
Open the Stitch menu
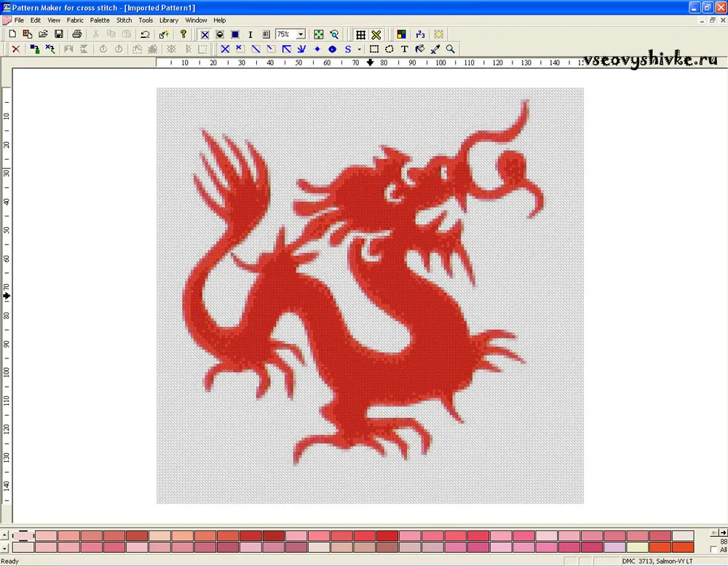[x=124, y=20]
